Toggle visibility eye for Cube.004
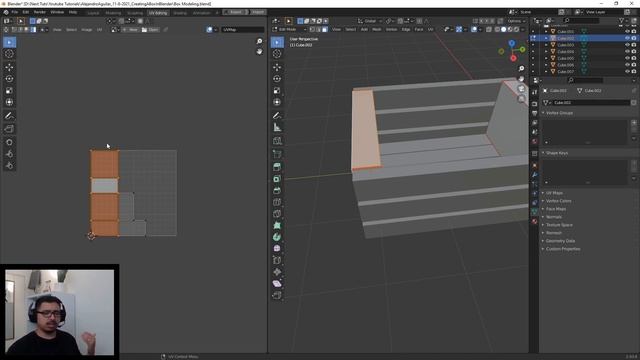Screen dimensions: 640x360 (627, 51)
